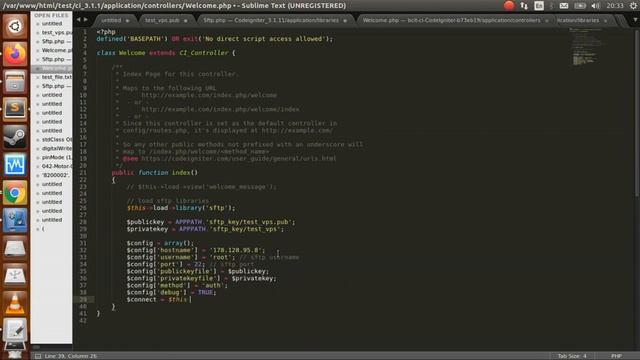Open the Ubuntu Dash search launcher
640x360 pixels.
15,27
